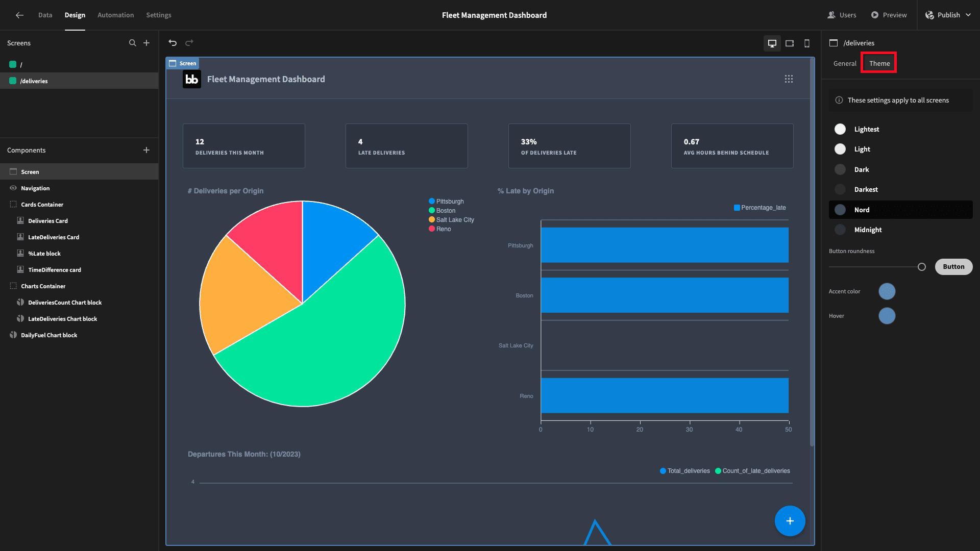Switch to tablet preview device icon

point(790,43)
